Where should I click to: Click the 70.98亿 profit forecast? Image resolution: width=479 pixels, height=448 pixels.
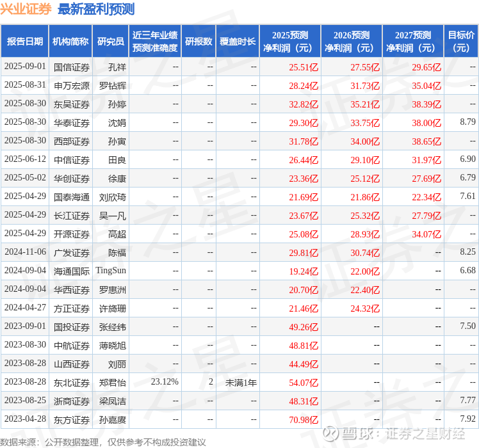point(304,420)
